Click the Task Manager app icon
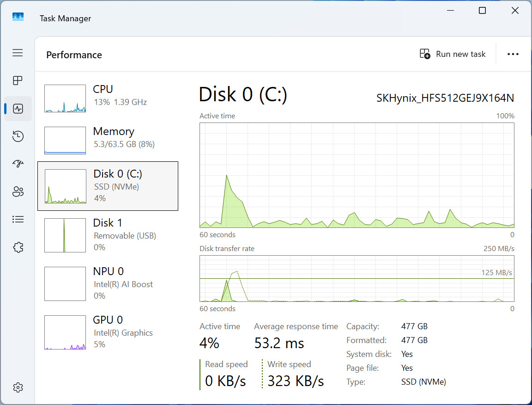Image resolution: width=532 pixels, height=405 pixels. click(18, 17)
